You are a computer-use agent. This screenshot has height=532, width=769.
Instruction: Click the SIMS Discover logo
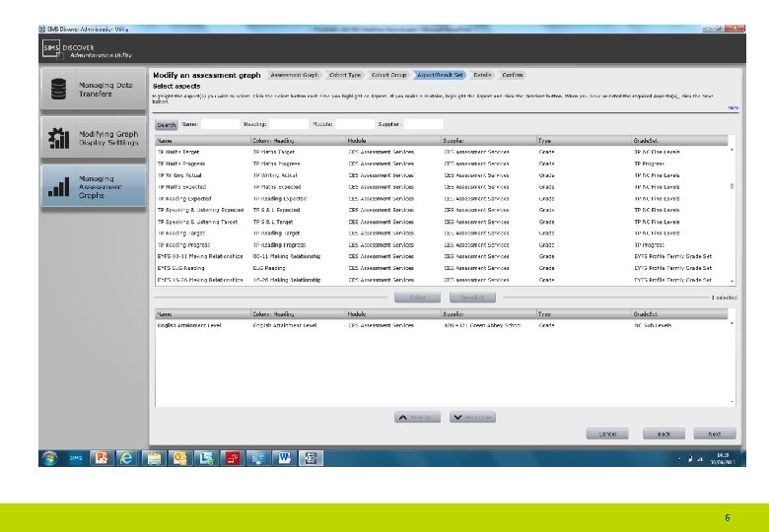pos(51,48)
